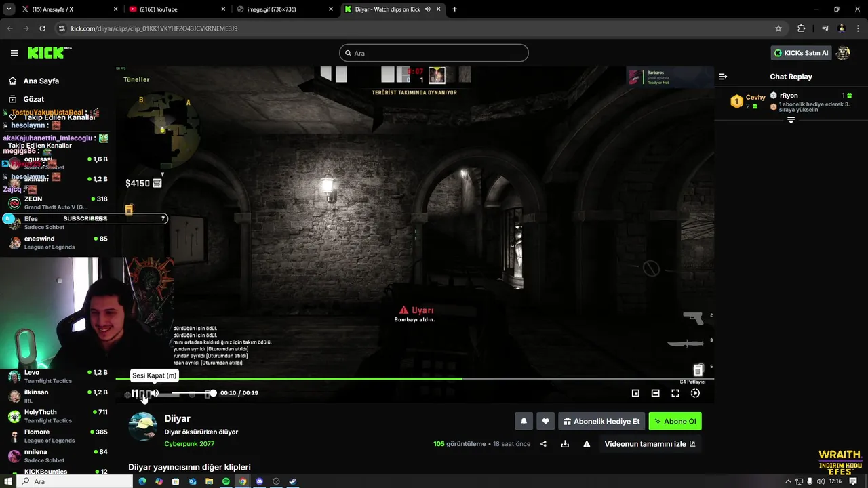Image resolution: width=868 pixels, height=488 pixels.
Task: Select the ZEON channel in sidebar
Action: [x=58, y=203]
